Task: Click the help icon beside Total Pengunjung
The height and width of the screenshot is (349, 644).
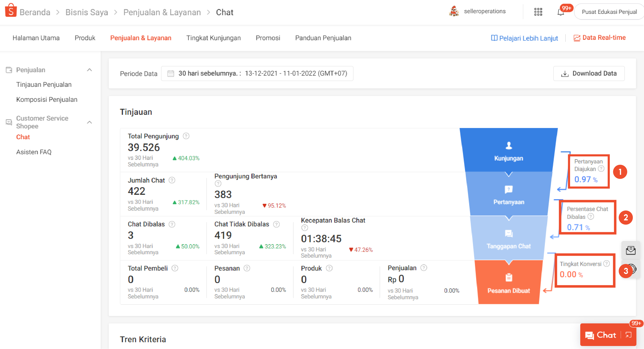Action: [186, 136]
